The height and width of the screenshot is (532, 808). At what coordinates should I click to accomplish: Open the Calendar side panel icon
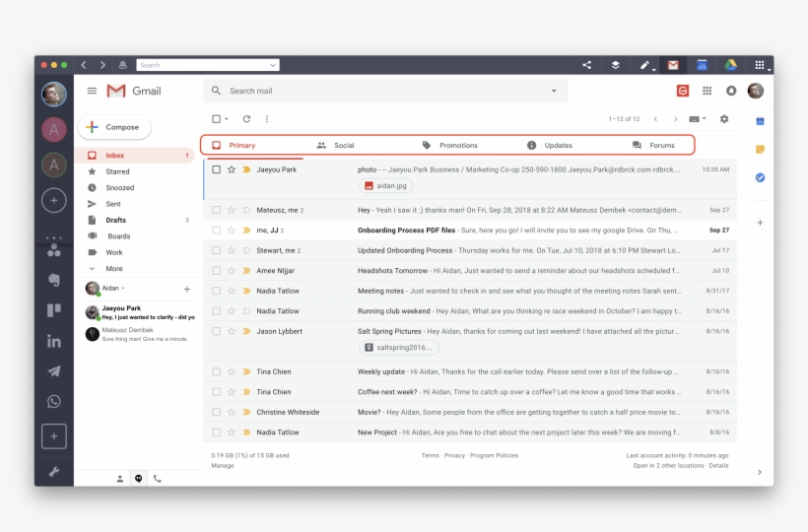[x=760, y=121]
